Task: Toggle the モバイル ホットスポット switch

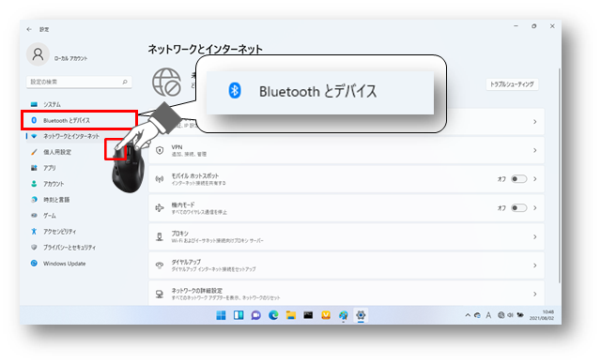Action: coord(519,179)
